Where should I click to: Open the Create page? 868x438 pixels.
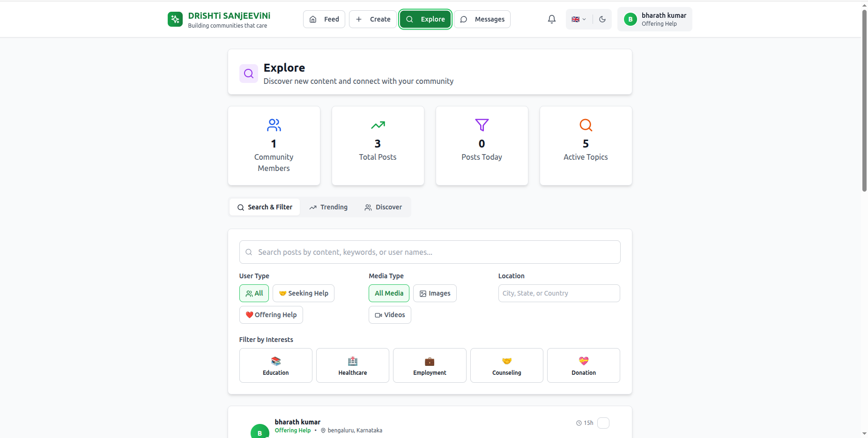[x=373, y=19]
